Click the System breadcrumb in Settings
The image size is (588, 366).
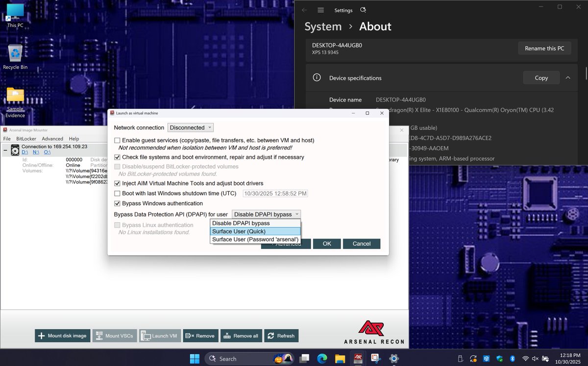click(x=323, y=26)
